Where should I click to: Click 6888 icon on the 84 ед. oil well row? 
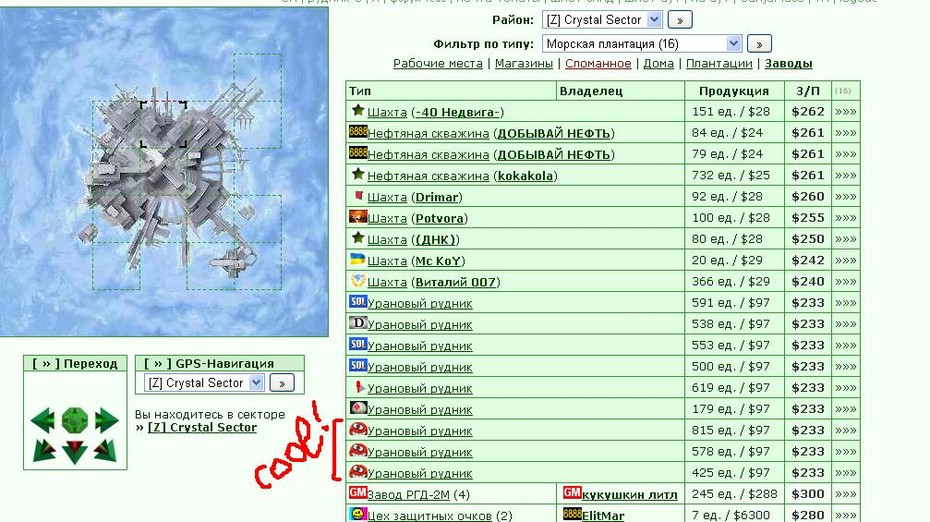tap(358, 132)
